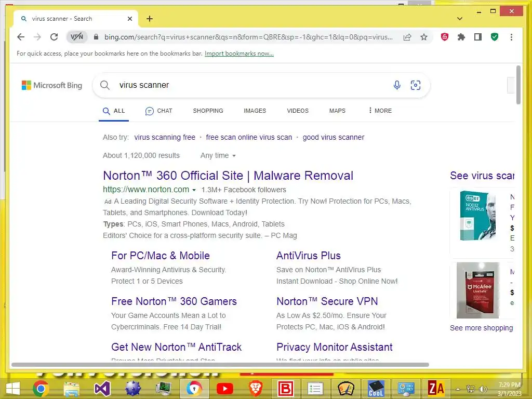Switch to the MAPS tab

pyautogui.click(x=337, y=111)
